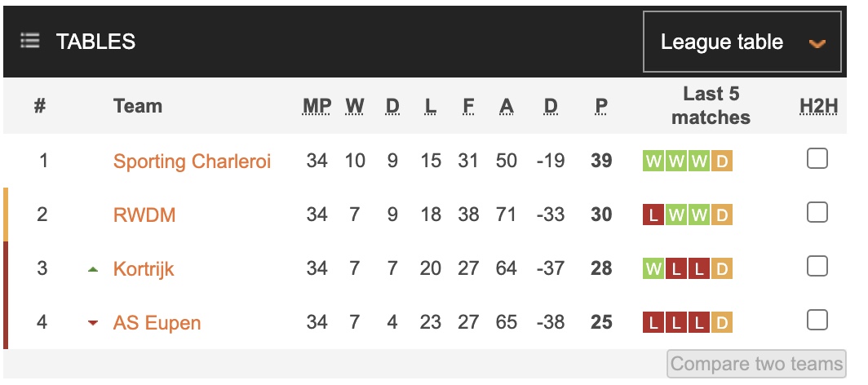Click the red down arrow next to AS Eupen
This screenshot has height=385, width=868.
[93, 323]
